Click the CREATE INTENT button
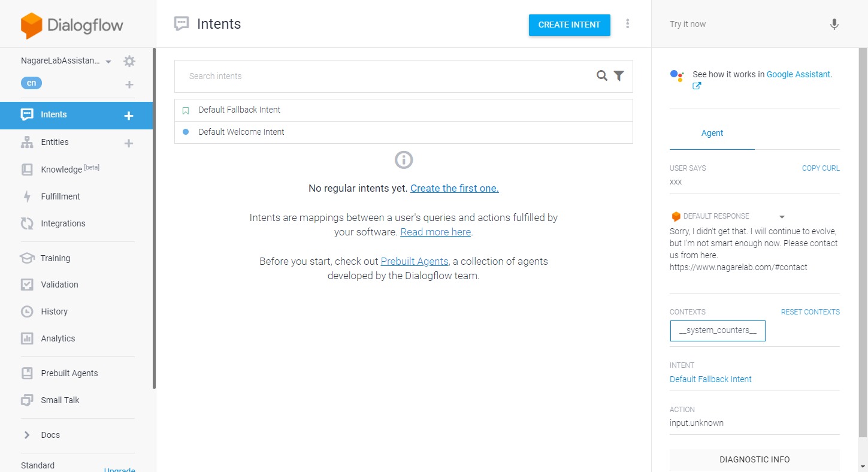868x472 pixels. [569, 25]
